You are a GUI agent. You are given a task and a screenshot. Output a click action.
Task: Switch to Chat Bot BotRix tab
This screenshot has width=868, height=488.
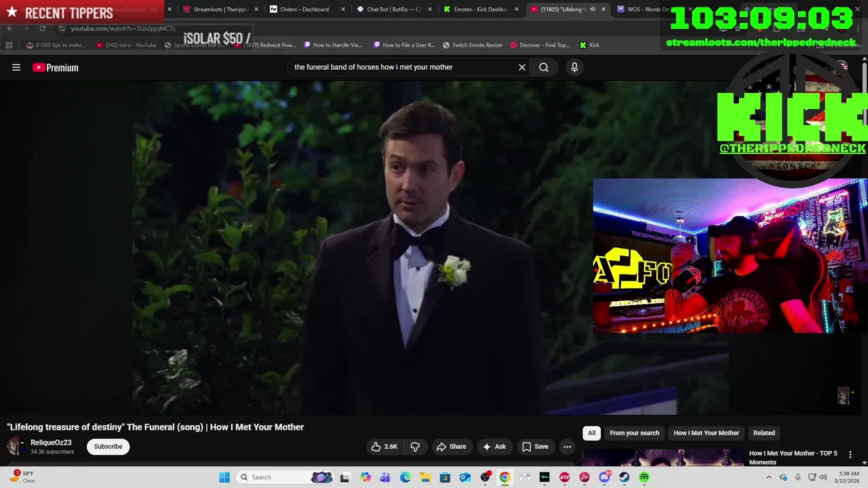tap(395, 9)
